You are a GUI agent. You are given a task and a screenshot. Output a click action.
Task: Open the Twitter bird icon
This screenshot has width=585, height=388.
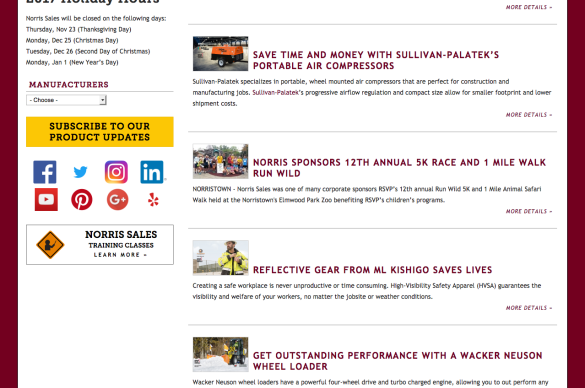80,172
